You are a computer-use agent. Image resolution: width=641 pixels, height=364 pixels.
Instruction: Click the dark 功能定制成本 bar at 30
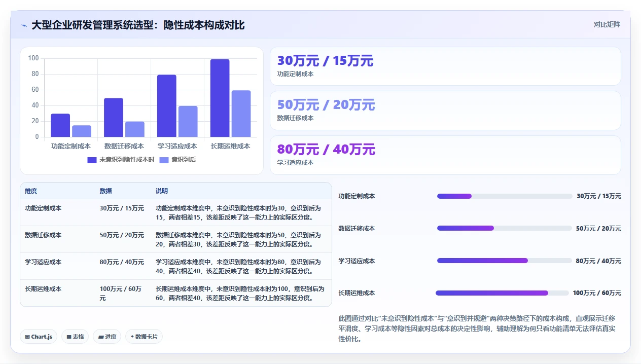pyautogui.click(x=60, y=125)
